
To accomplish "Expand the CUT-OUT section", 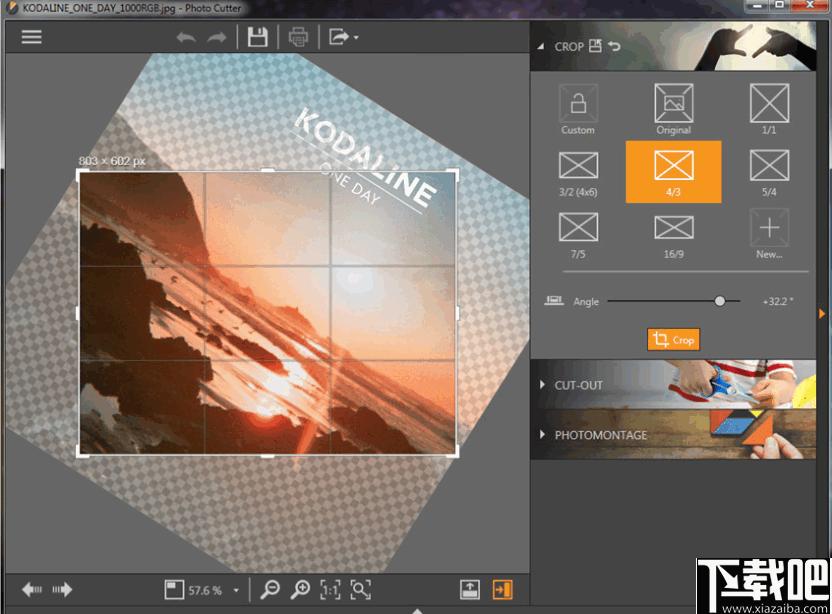I will pyautogui.click(x=673, y=385).
